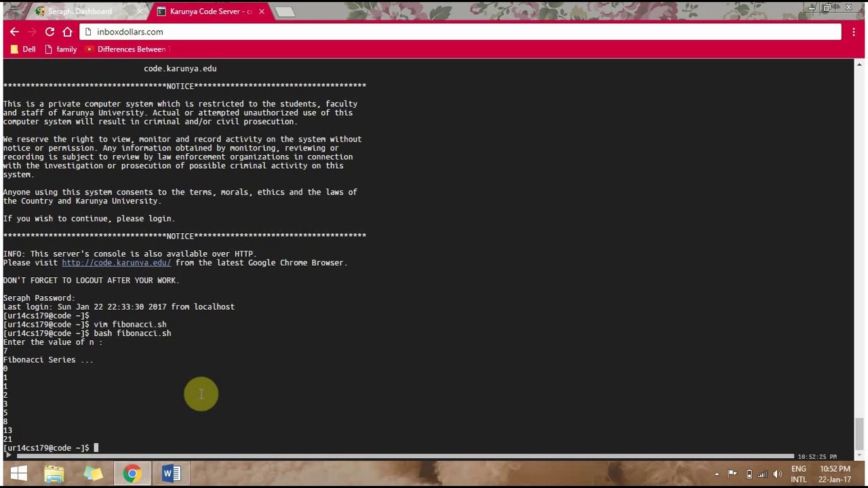
Task: Open the volume speaker icon
Action: (778, 474)
